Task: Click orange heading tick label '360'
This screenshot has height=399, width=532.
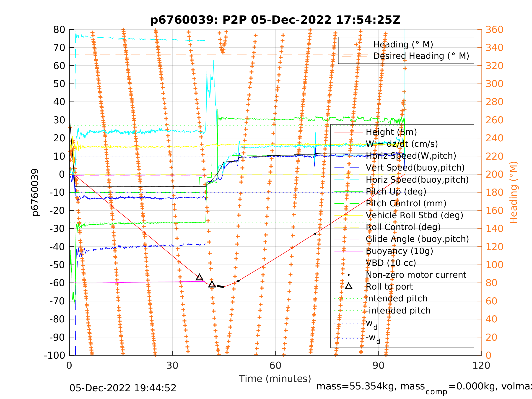Action: coord(494,30)
